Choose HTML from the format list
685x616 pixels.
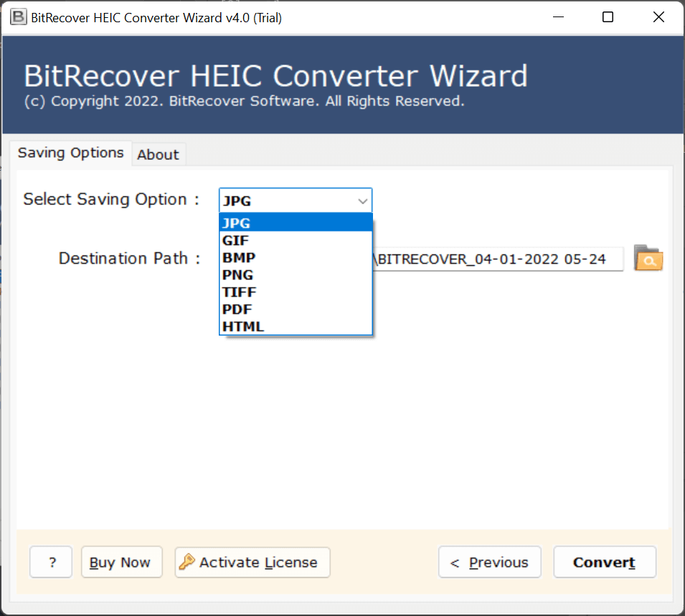tap(296, 326)
